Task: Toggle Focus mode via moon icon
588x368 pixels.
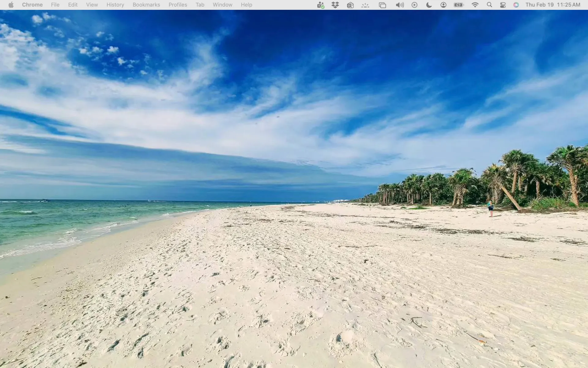Action: (x=429, y=5)
